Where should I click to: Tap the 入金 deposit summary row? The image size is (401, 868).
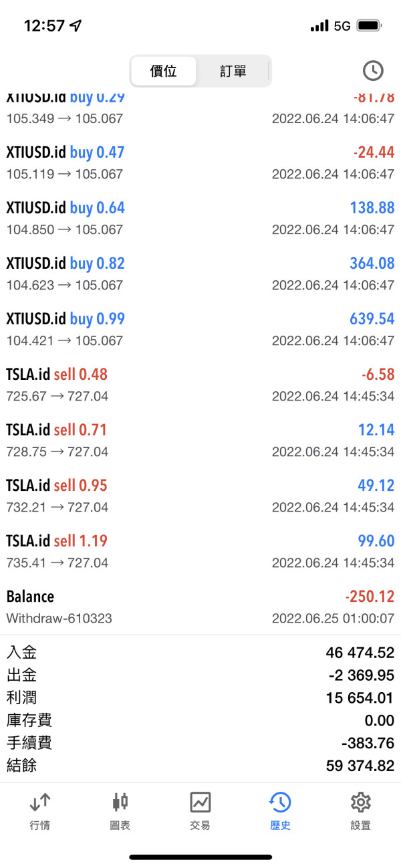click(200, 652)
